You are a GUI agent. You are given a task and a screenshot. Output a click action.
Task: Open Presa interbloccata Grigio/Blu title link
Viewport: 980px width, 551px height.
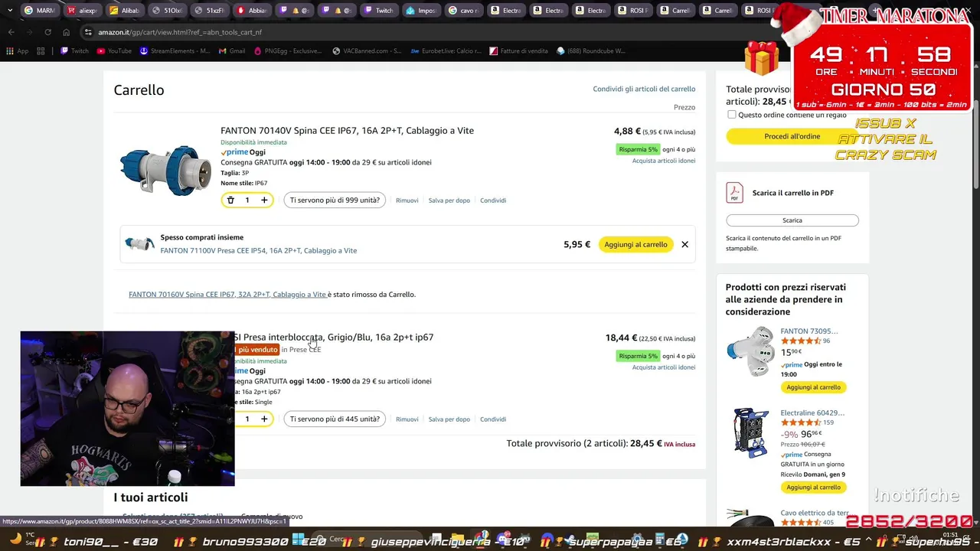[x=334, y=337]
